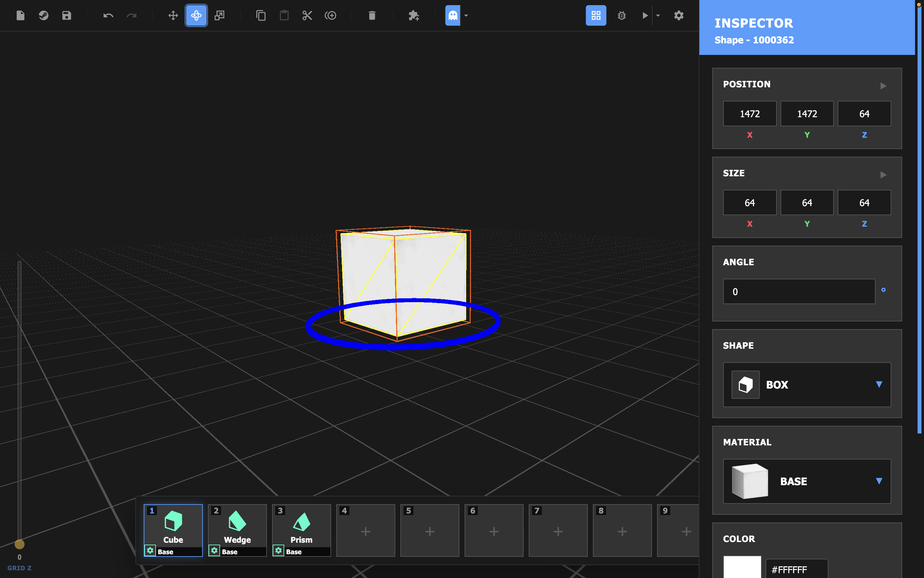Screen dimensions: 924x578
Task: Open the Material BASE dropdown
Action: click(807, 481)
